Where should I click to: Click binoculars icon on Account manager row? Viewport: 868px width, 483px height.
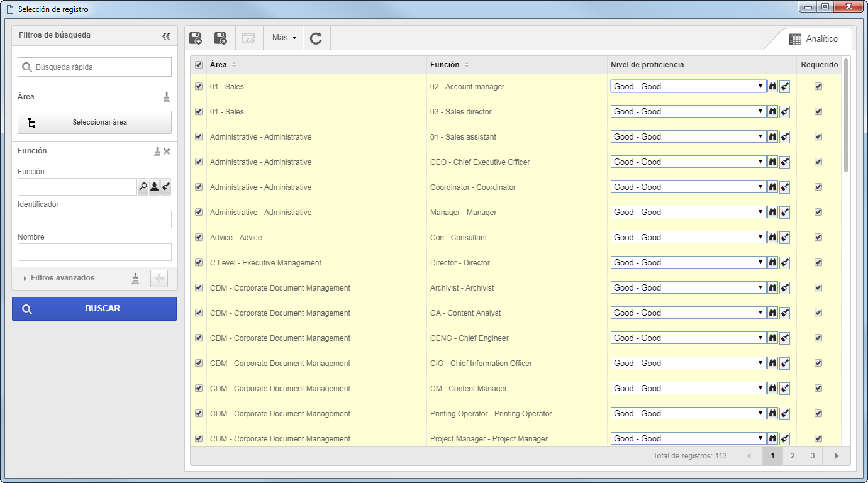tap(772, 86)
